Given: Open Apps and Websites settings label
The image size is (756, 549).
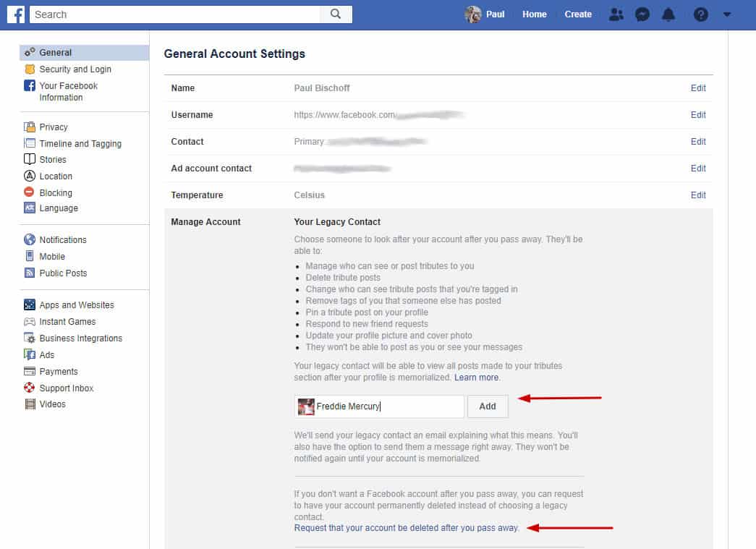Looking at the screenshot, I should 77,305.
